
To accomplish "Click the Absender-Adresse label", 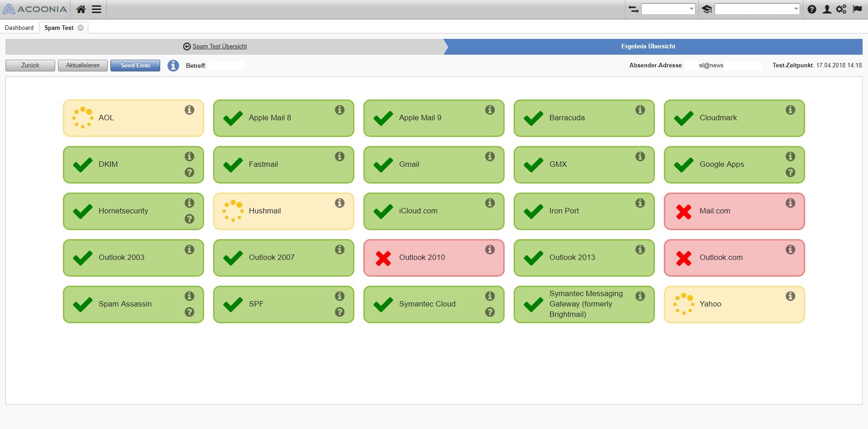I will (x=656, y=66).
